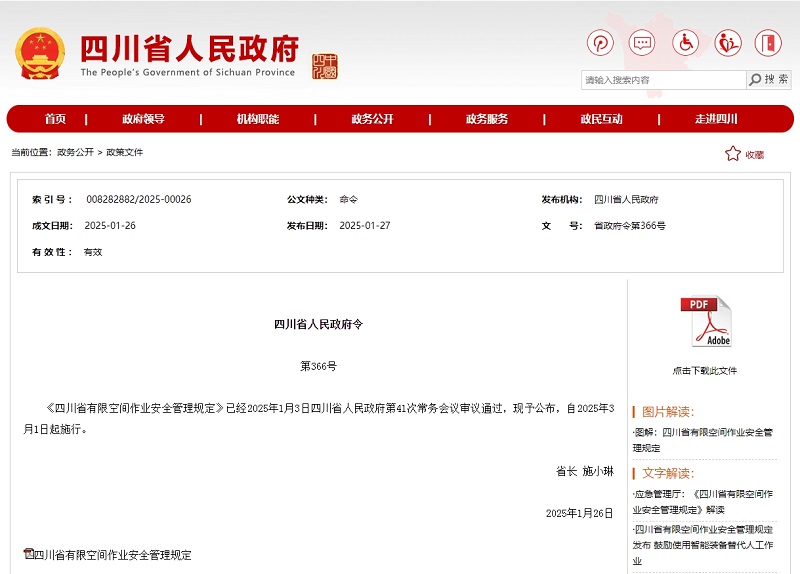Enable wheelchair accessibility mode icon
The image size is (800, 574).
685,44
